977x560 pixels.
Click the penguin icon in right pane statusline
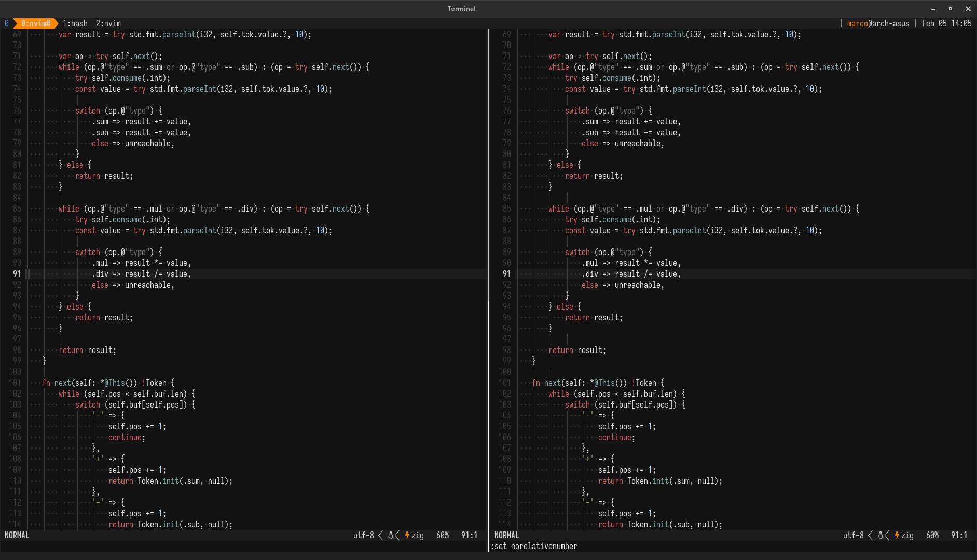coord(880,535)
